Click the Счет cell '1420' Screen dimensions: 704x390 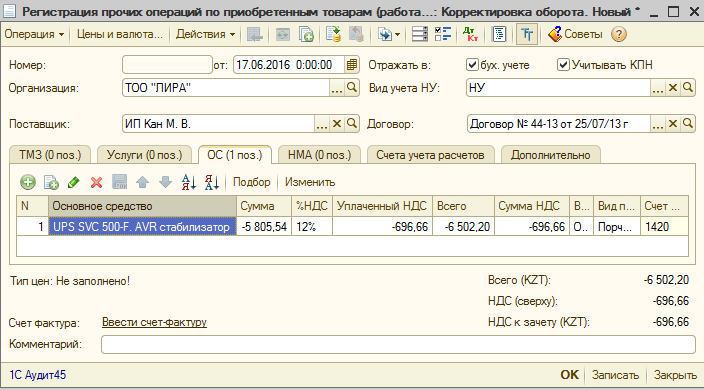pos(664,227)
